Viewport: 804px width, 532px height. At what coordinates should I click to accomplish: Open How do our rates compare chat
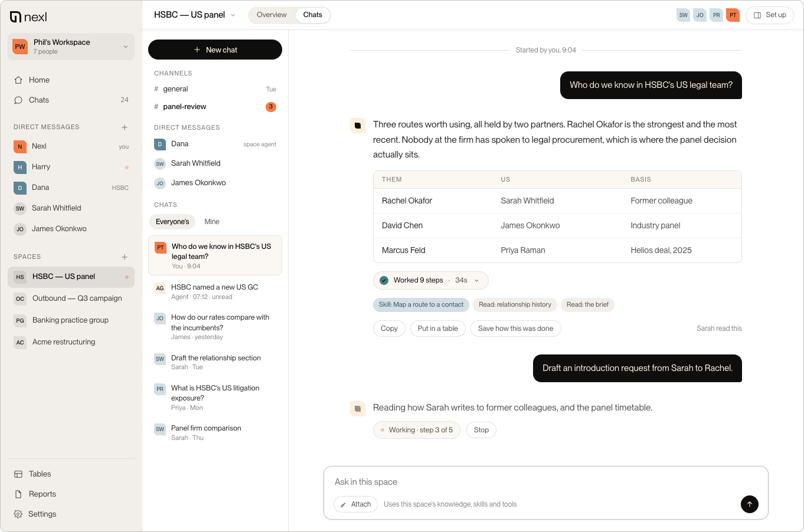215,327
